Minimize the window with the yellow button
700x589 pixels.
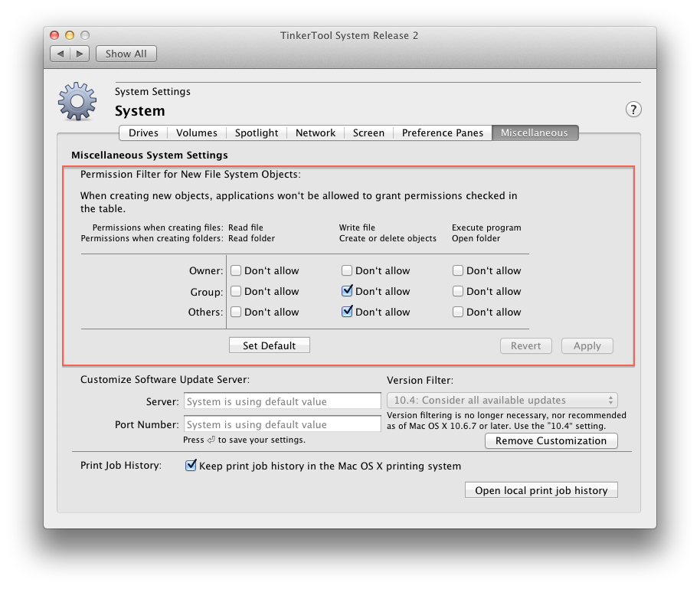[70, 35]
